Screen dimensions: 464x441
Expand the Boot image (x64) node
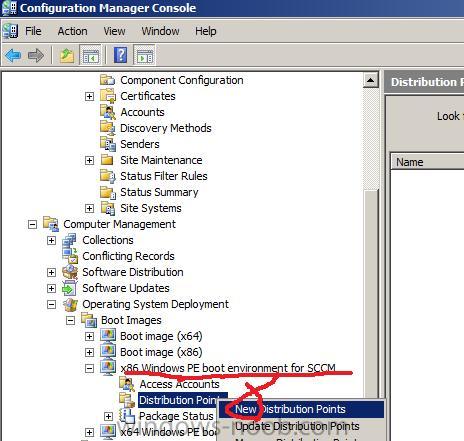[89, 336]
